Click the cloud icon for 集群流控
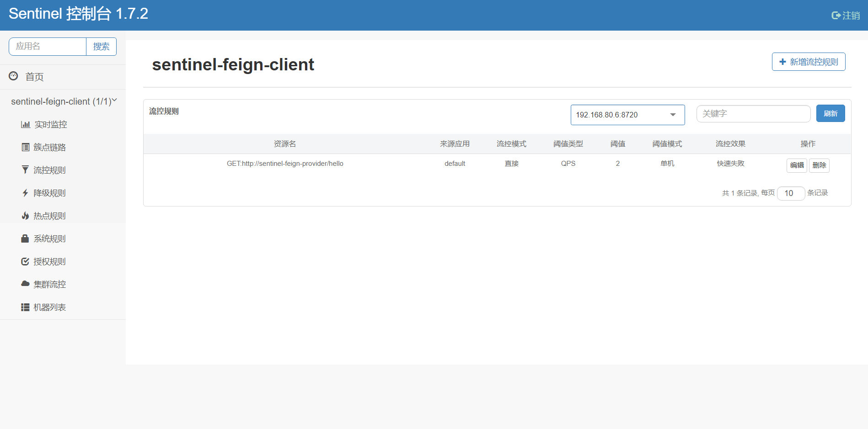 coord(26,284)
